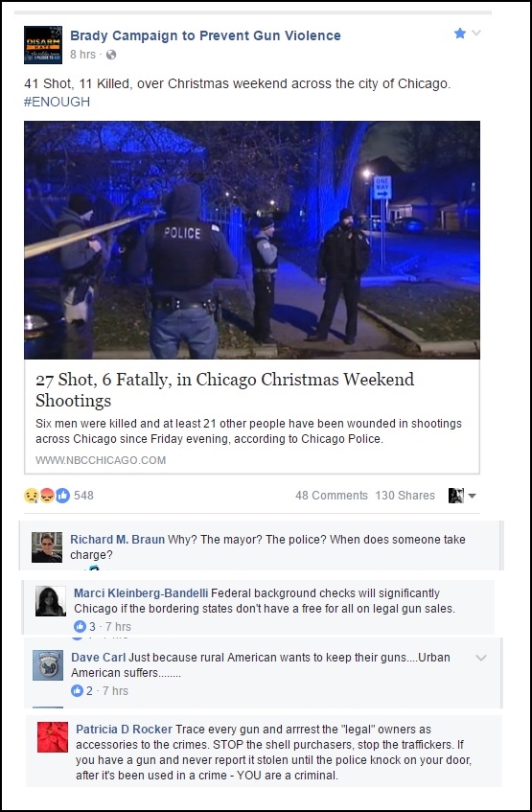Open the police scene article image
Image resolution: width=532 pixels, height=812 pixels.
tap(252, 240)
